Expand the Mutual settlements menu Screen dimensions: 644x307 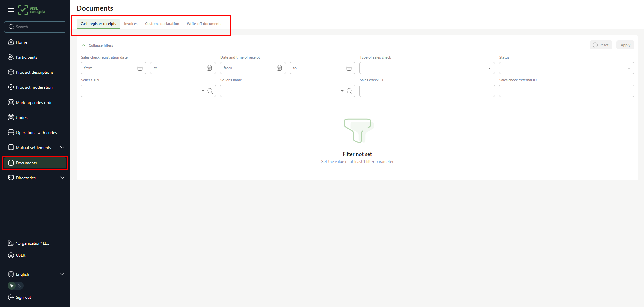point(62,147)
